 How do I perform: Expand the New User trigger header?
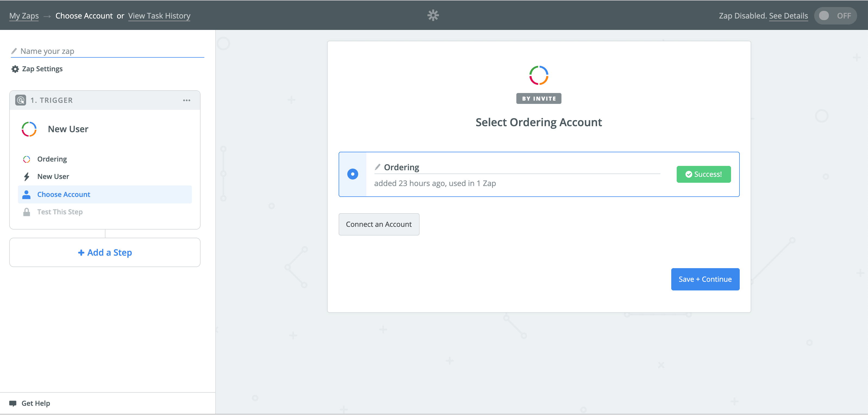tap(68, 129)
